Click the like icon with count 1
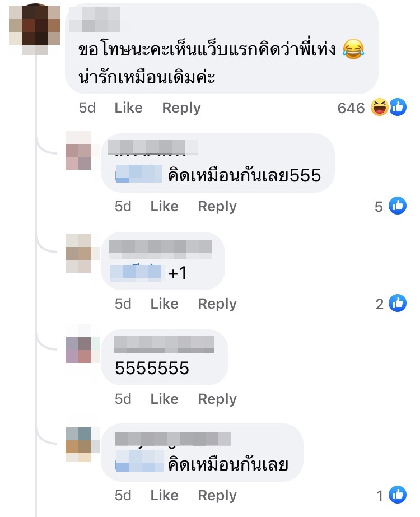The height and width of the screenshot is (517, 420). coord(398,495)
